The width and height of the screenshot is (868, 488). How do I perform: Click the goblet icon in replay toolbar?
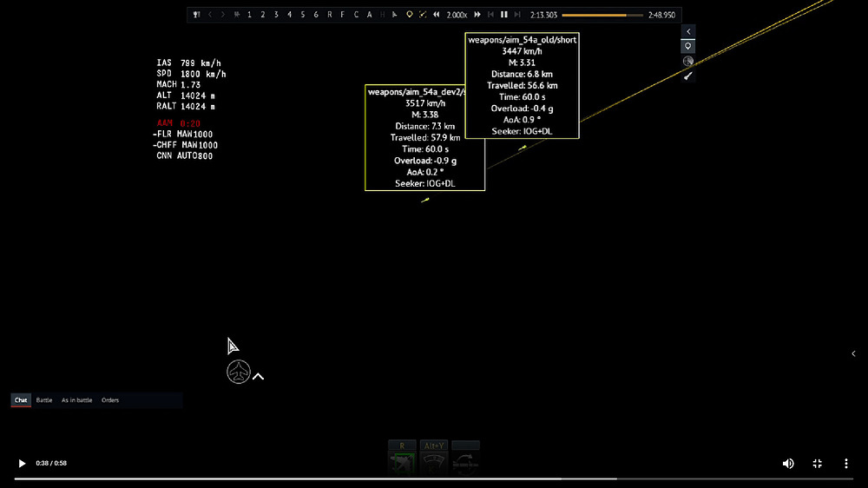[x=196, y=15]
